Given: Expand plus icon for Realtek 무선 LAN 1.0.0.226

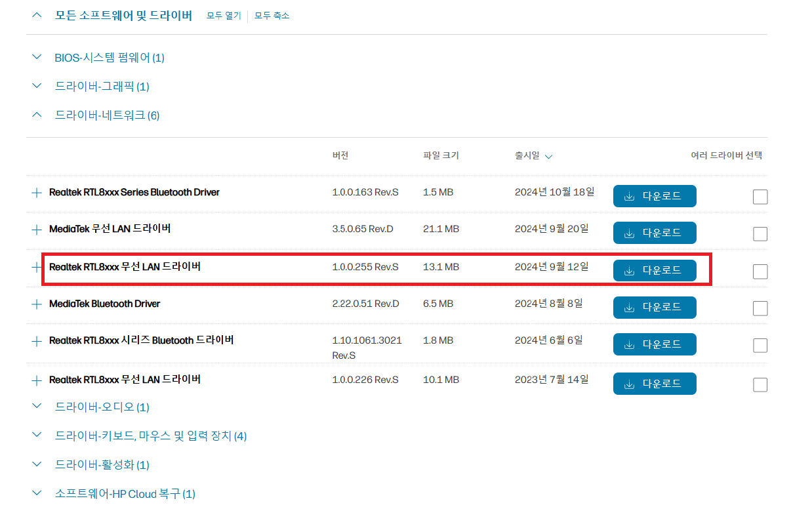Looking at the screenshot, I should (x=36, y=380).
